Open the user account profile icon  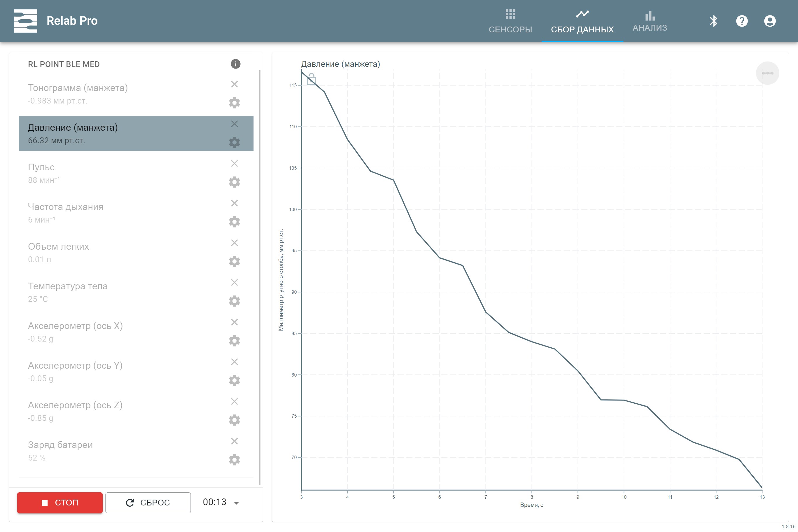769,21
